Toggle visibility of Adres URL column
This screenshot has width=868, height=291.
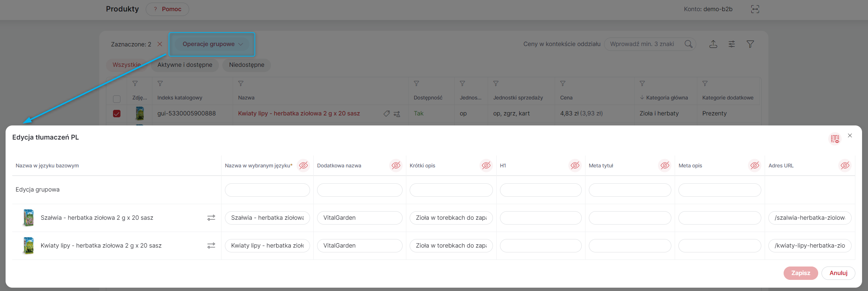(845, 165)
